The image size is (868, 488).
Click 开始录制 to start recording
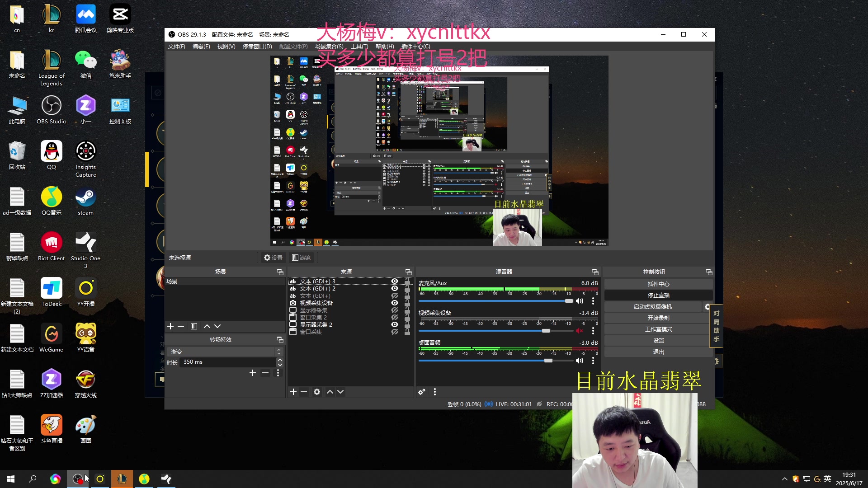pos(658,318)
